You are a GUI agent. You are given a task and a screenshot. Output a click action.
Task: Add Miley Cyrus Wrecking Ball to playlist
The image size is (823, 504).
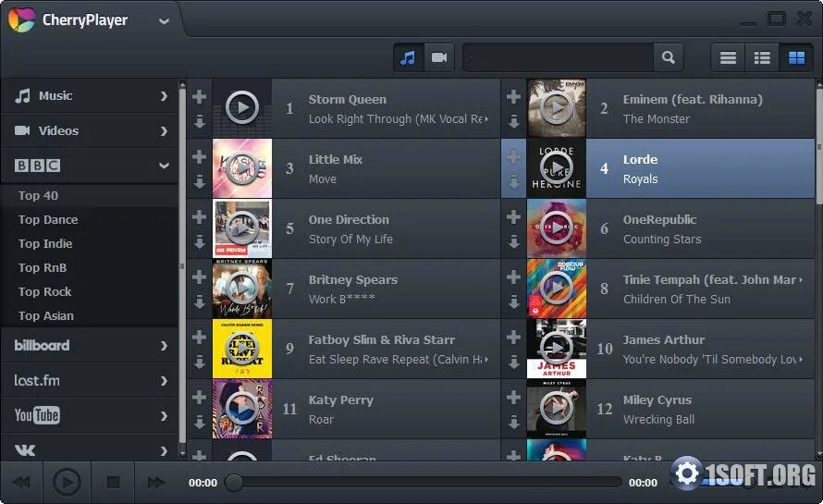tap(513, 397)
